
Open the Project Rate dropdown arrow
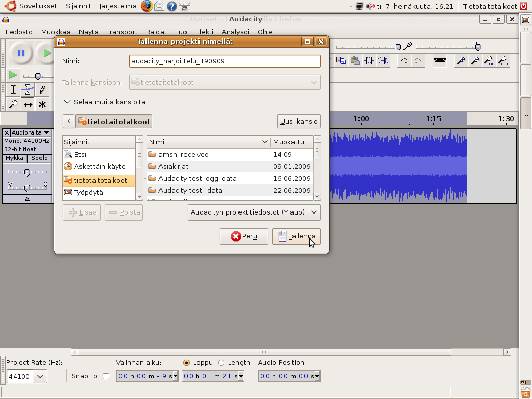click(40, 376)
